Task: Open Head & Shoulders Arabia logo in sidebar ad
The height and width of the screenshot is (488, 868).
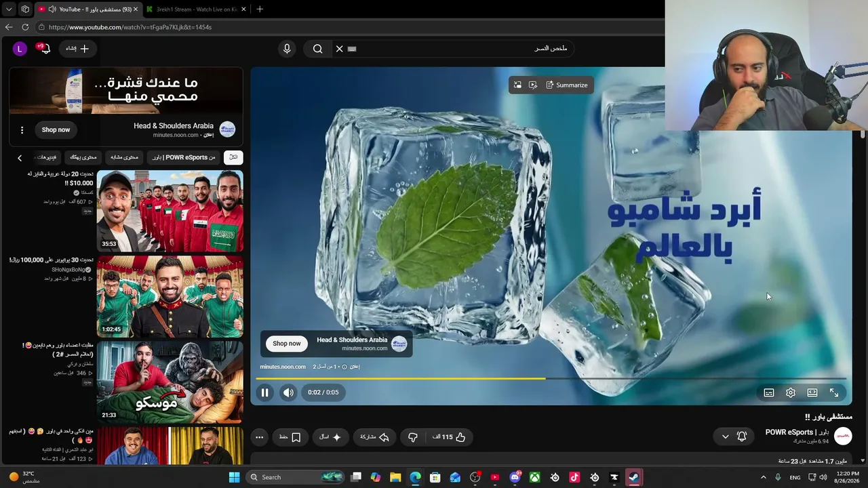Action: (228, 129)
